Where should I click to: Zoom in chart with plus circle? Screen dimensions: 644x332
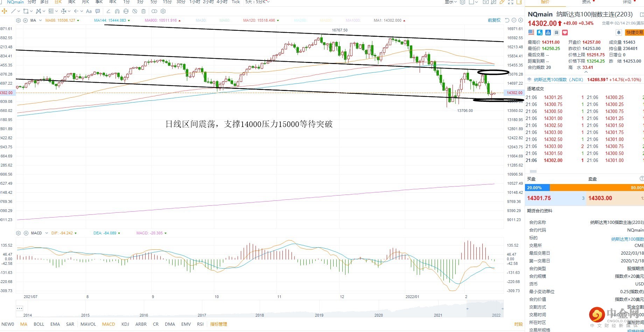point(520,20)
